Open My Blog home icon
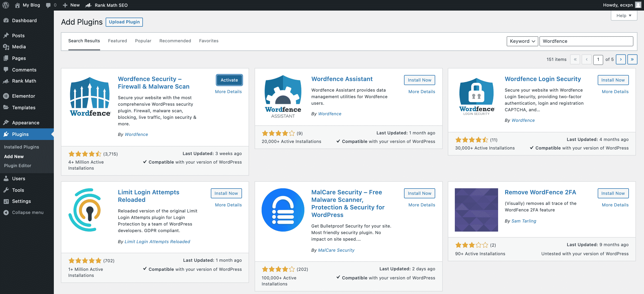 [x=17, y=5]
